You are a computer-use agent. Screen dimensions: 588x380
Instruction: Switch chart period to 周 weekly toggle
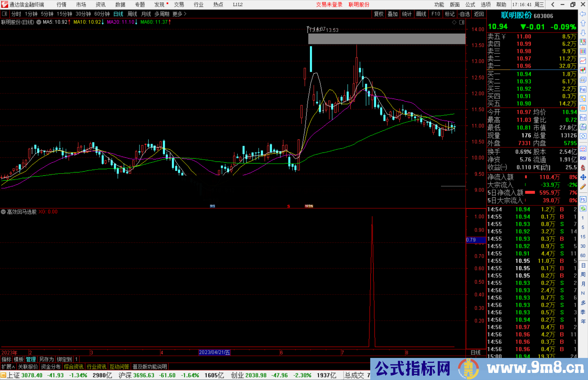pyautogui.click(x=583, y=274)
